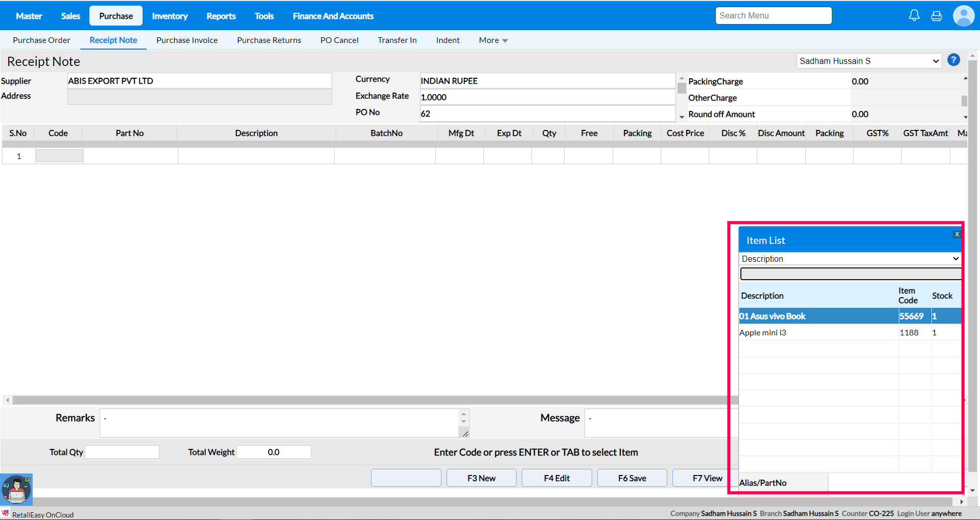
Task: Expand the Description filter dropdown in Item List
Action: 850,259
